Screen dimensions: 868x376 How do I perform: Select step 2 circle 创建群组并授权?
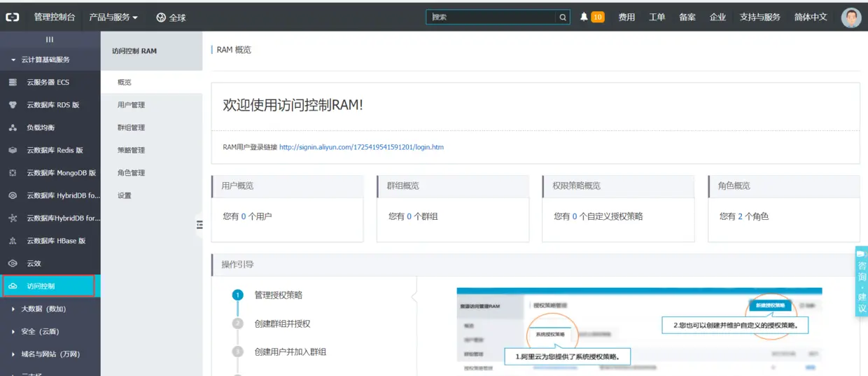[x=238, y=323]
